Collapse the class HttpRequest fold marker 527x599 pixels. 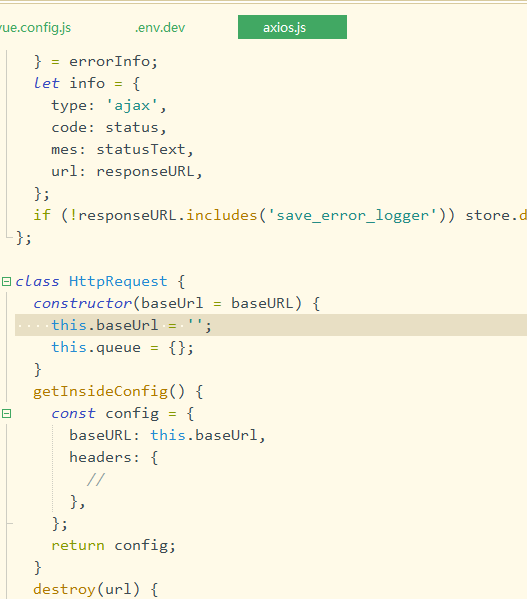pos(6,282)
